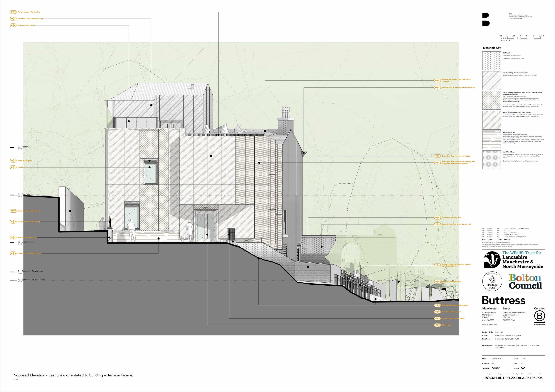Click the www.buttress.net website link
This screenshot has height=392, width=555.
tap(489, 325)
